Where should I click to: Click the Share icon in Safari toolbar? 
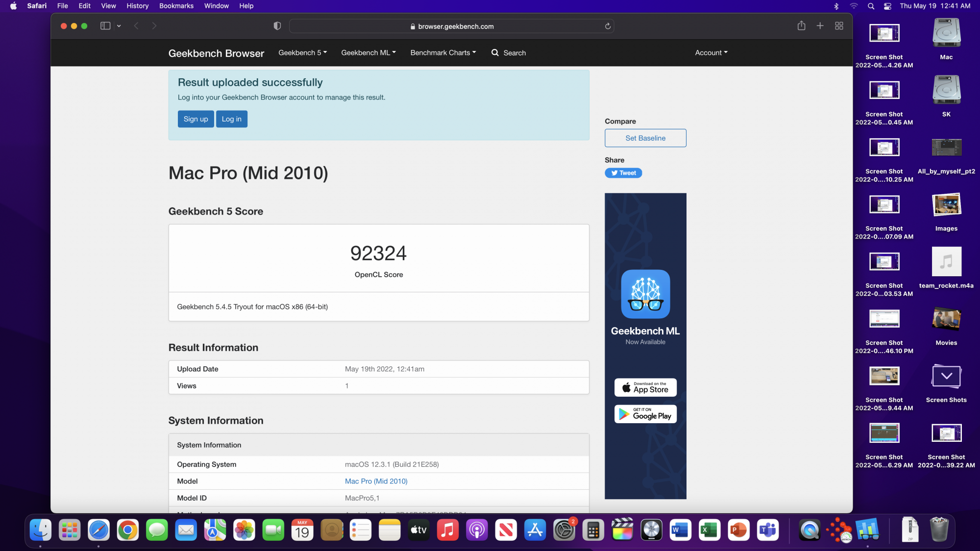pyautogui.click(x=801, y=26)
